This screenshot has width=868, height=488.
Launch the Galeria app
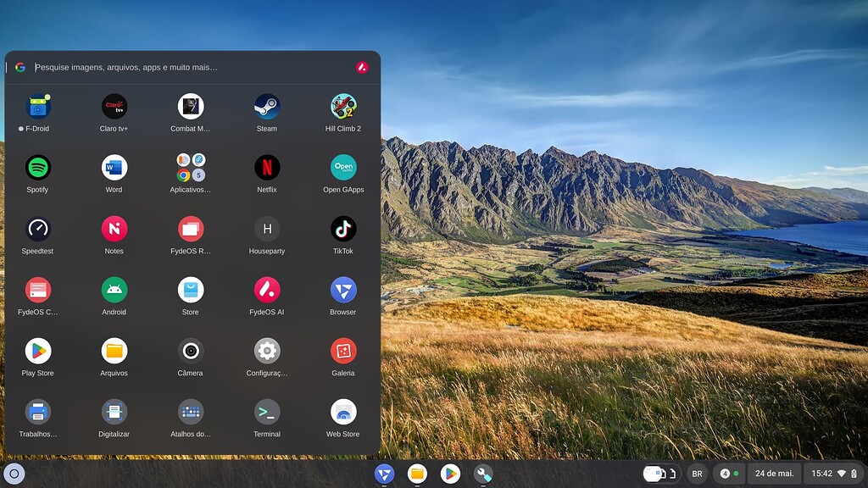point(342,352)
